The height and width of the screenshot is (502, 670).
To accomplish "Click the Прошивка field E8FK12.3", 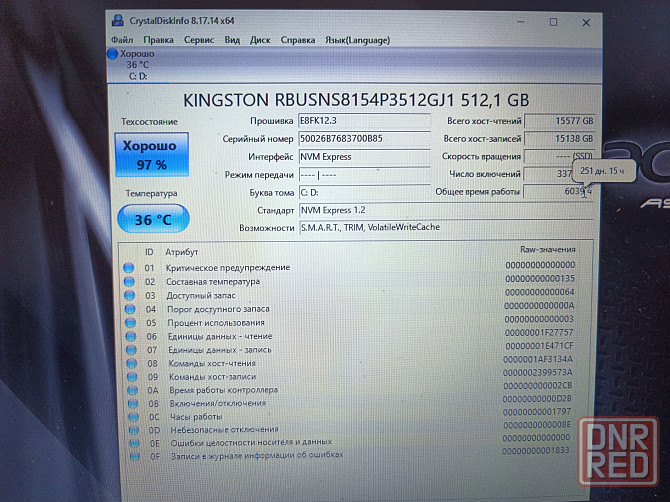I will click(x=364, y=121).
